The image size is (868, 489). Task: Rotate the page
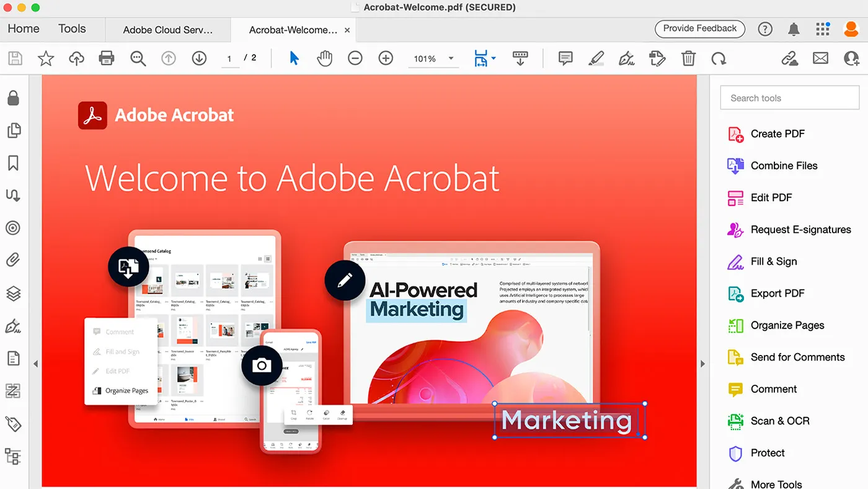click(719, 58)
